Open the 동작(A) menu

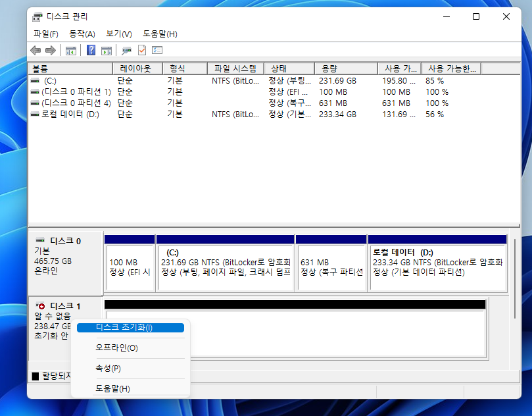pos(82,34)
